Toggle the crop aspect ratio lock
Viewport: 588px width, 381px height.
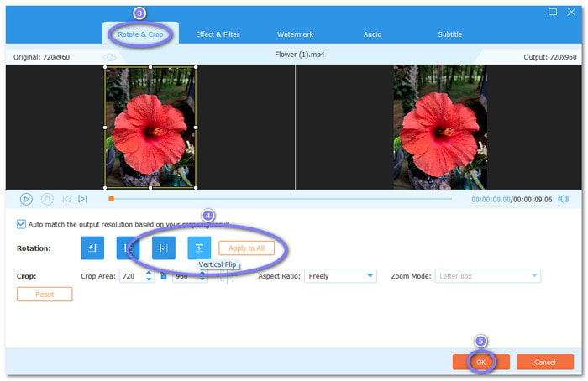point(164,276)
